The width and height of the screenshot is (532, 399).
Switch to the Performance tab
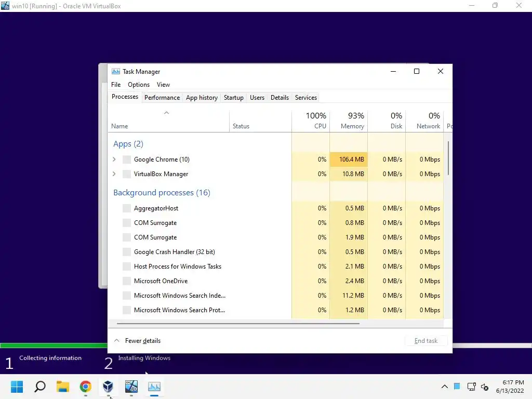[162, 98]
